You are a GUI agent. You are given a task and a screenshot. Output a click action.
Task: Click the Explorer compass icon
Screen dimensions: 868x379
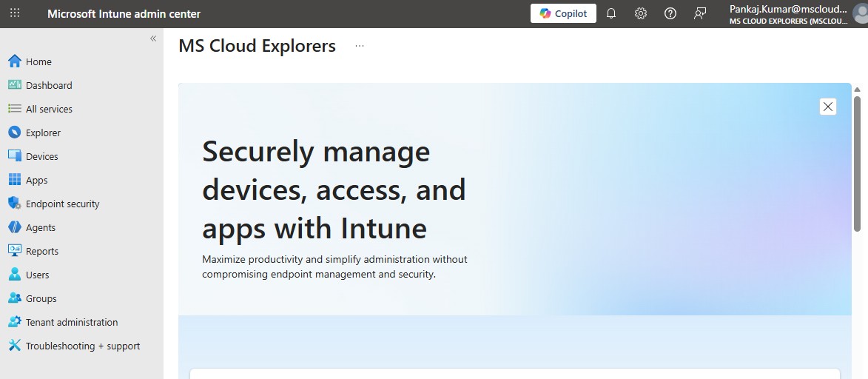point(14,133)
